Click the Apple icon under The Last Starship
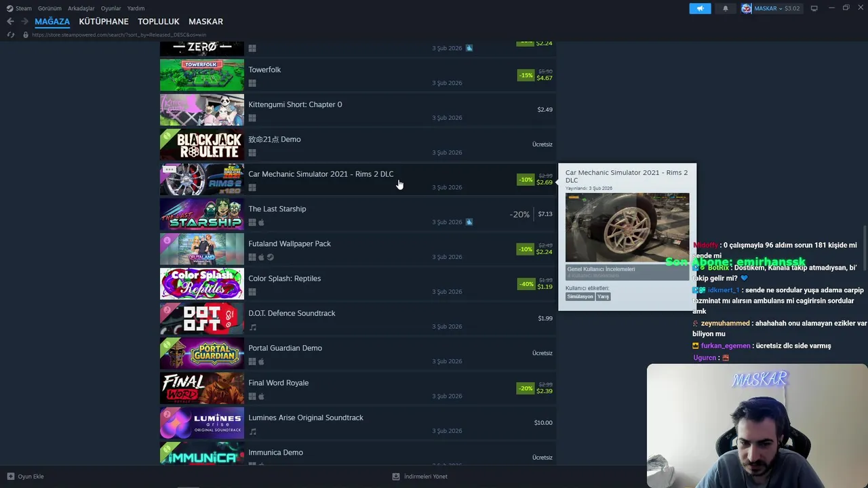The width and height of the screenshot is (868, 488). (261, 222)
